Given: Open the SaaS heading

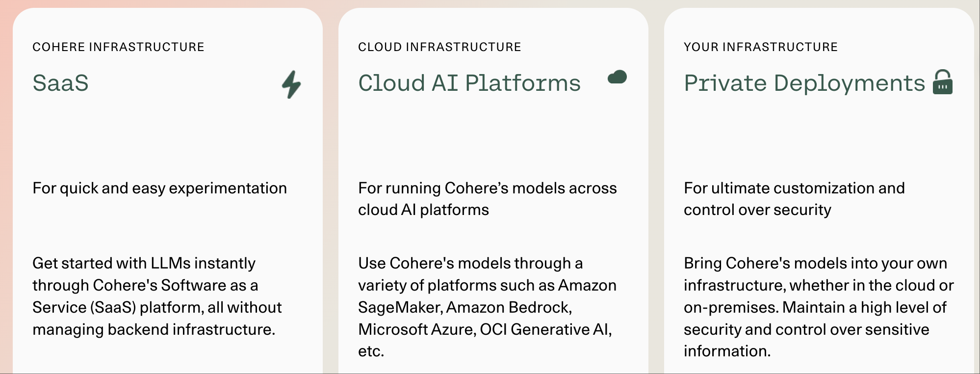Looking at the screenshot, I should [60, 83].
